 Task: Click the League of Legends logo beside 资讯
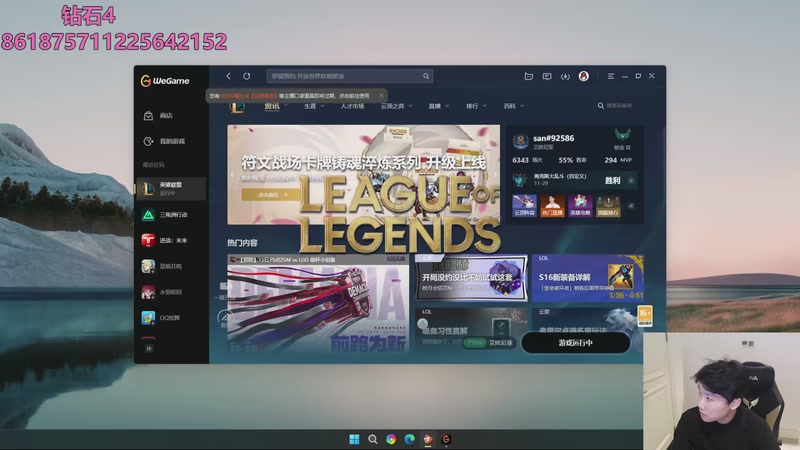point(237,106)
